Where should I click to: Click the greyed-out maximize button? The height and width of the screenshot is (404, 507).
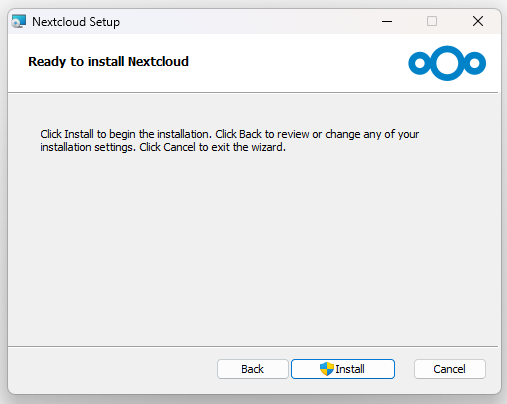(432, 21)
